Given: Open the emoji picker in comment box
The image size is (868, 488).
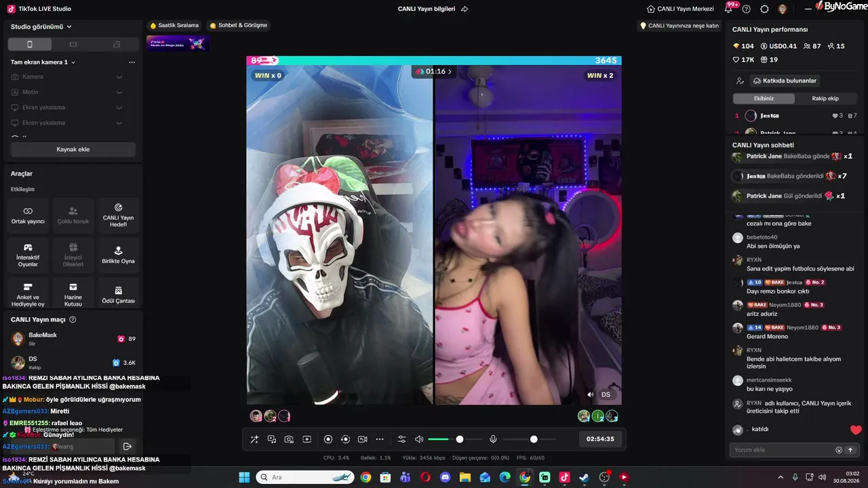Looking at the screenshot, I should 839,450.
